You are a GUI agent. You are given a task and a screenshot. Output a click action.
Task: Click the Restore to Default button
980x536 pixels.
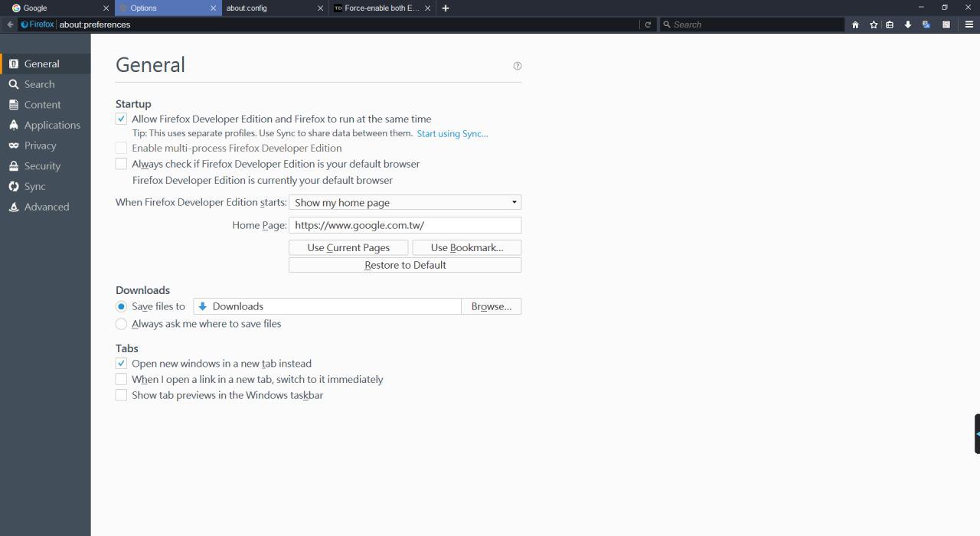(405, 265)
